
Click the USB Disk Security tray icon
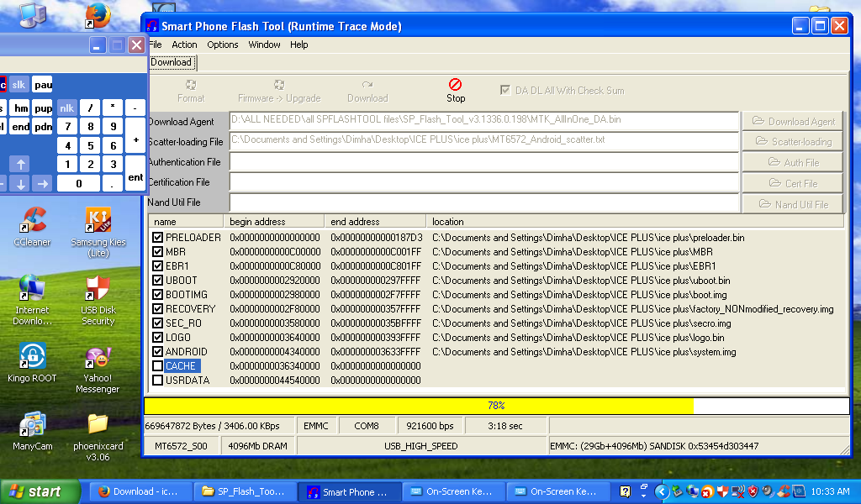[722, 491]
